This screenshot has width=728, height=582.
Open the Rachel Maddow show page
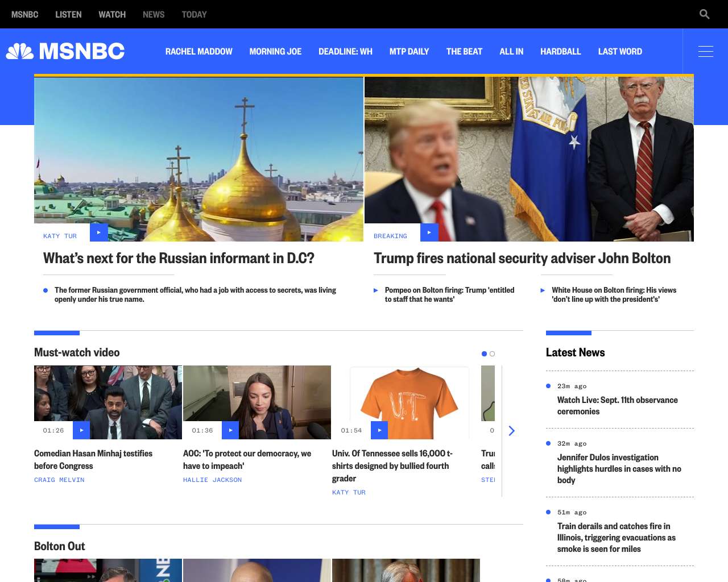point(199,51)
